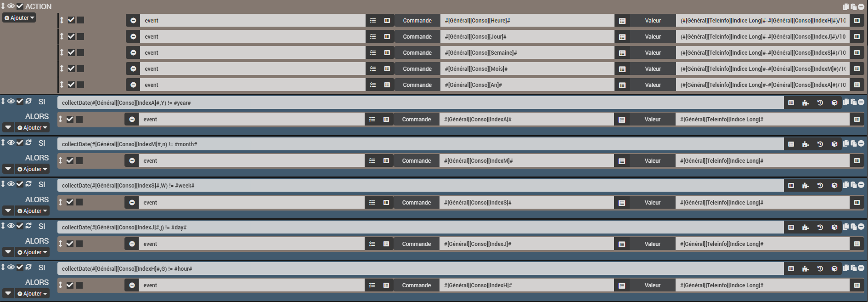868x302 pixels.
Task: Click the puzzle equipment icon for year condition
Action: click(x=806, y=103)
